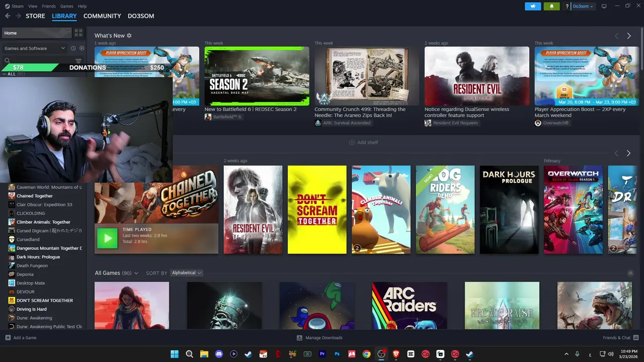Open Community Crunch 499 news link
This screenshot has width=644, height=362.
pyautogui.click(x=360, y=112)
